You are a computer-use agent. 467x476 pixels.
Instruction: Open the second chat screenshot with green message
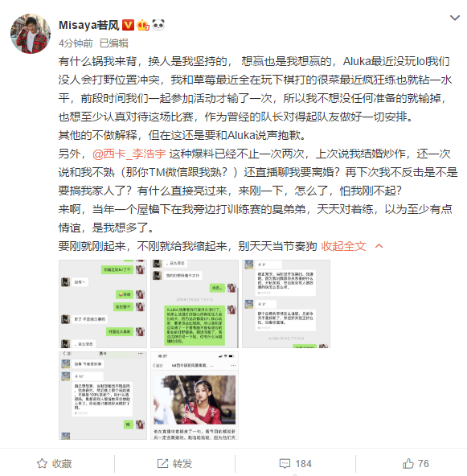pyautogui.click(x=195, y=304)
